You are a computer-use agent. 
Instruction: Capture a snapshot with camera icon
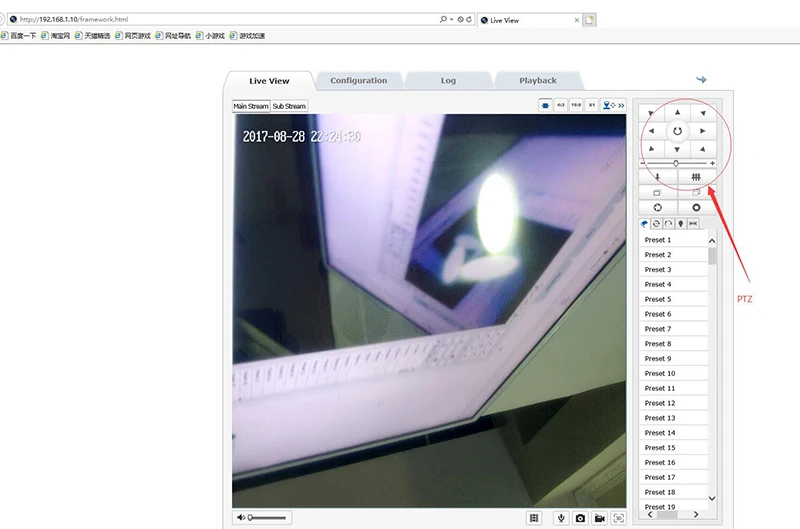[x=580, y=518]
